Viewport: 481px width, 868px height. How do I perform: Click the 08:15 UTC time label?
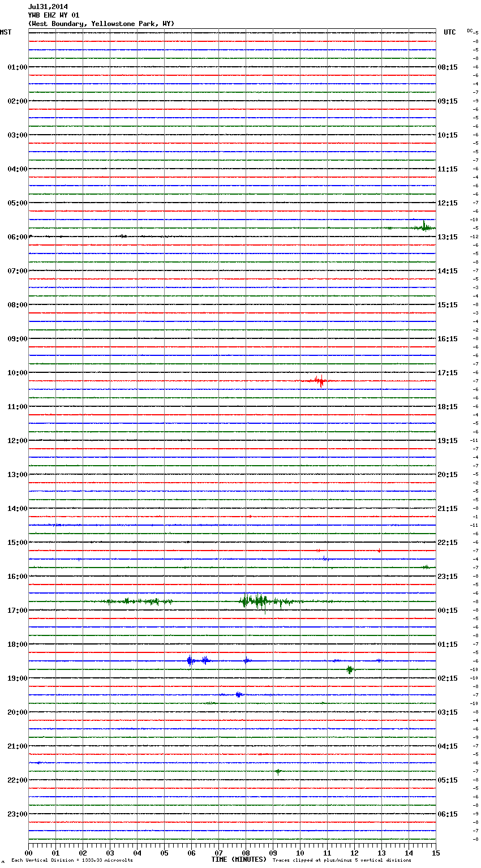(448, 67)
